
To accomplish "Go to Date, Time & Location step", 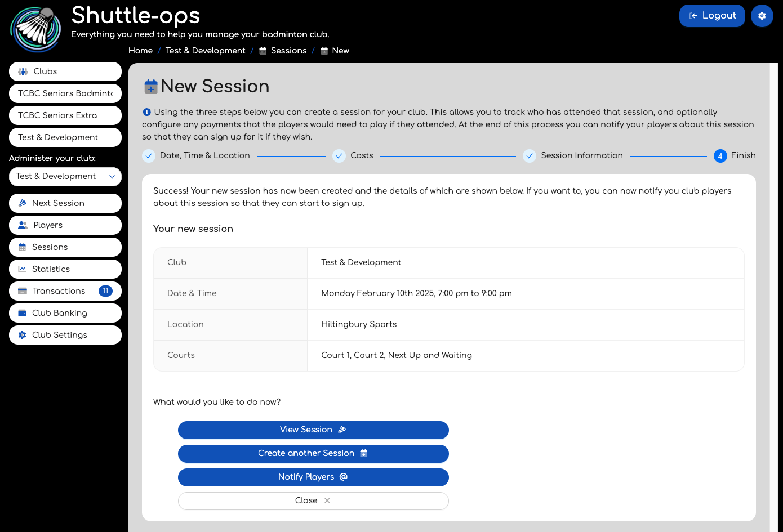I will (204, 155).
